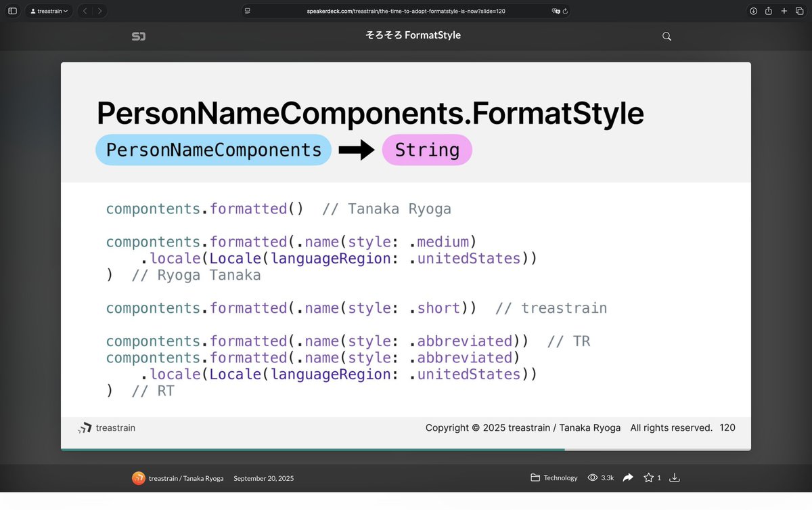Download the presentation PDF
The image size is (812, 510).
tap(674, 477)
